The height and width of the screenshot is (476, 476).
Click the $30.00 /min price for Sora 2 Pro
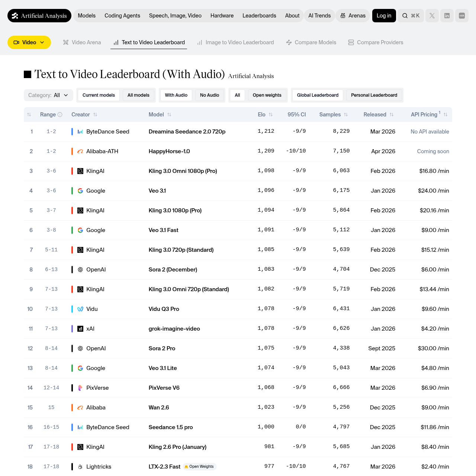[434, 348]
